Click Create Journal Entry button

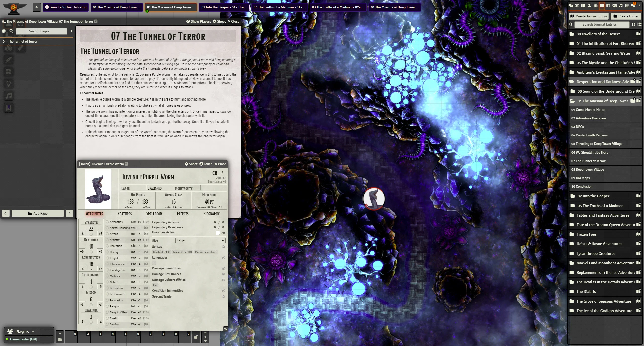click(588, 16)
